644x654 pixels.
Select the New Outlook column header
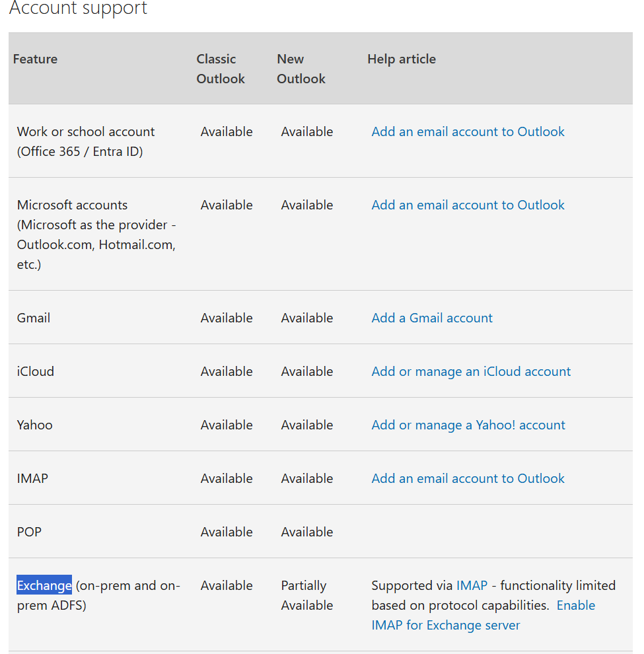pos(301,69)
